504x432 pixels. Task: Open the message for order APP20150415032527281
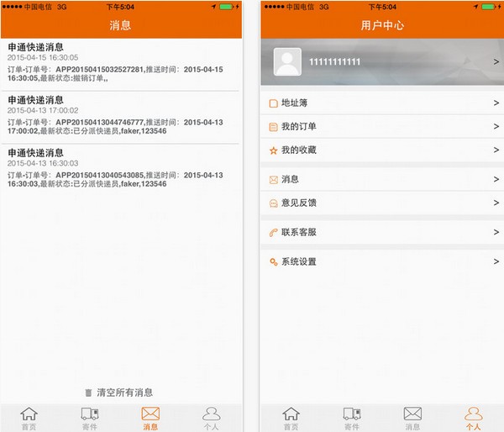[120, 65]
